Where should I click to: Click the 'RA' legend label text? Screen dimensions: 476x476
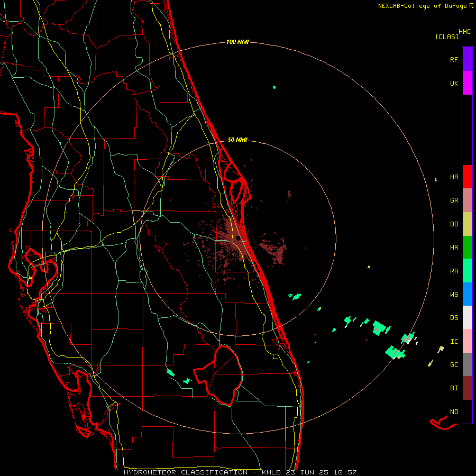pyautogui.click(x=454, y=271)
